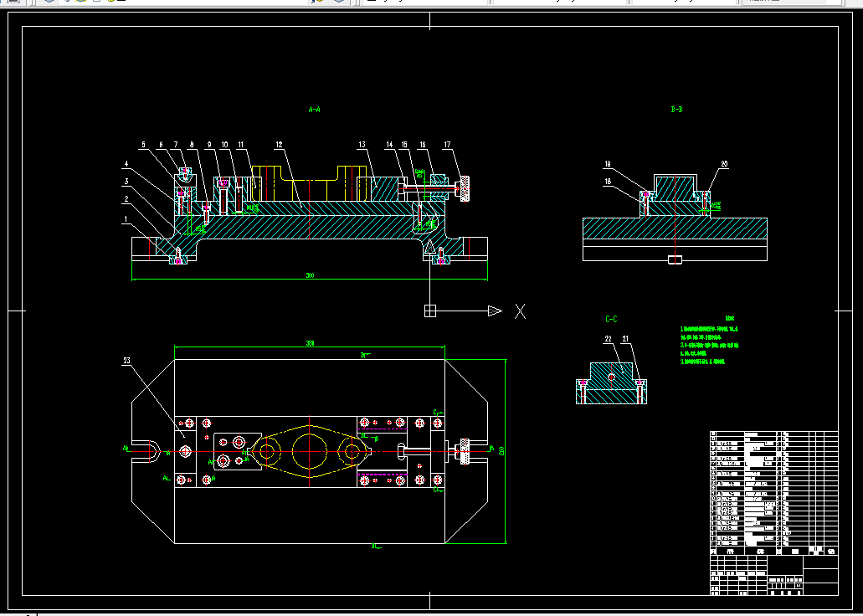863x616 pixels.
Task: Click part balloon number 2
Action: coord(126,200)
